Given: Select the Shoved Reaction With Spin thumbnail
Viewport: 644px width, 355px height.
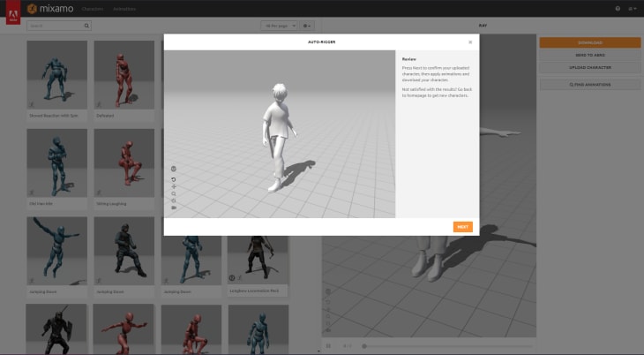Looking at the screenshot, I should (x=57, y=74).
